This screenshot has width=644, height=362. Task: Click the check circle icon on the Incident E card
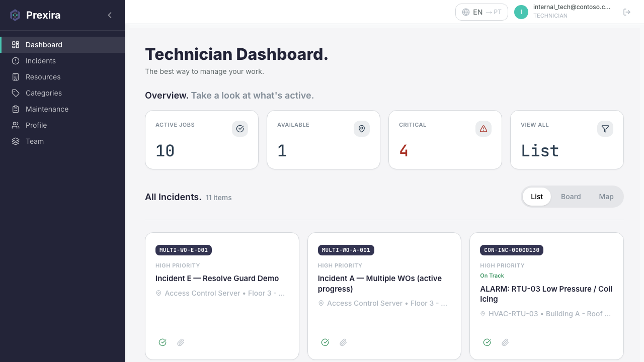click(163, 342)
